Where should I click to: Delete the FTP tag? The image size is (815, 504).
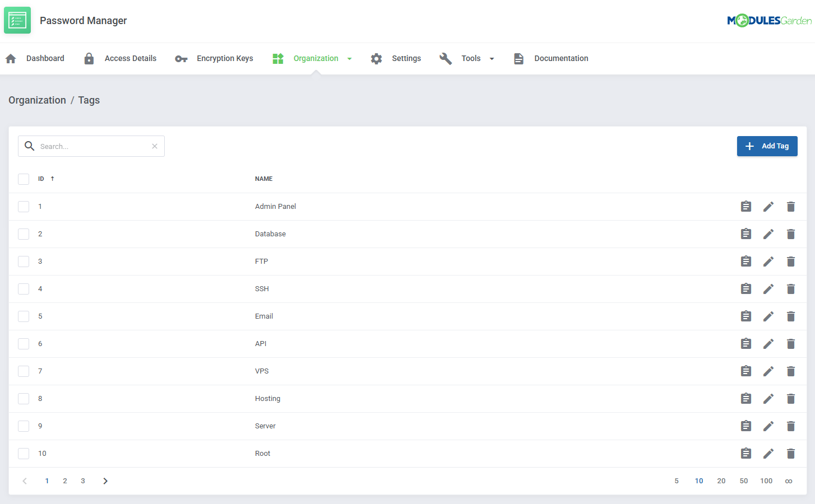click(x=791, y=262)
